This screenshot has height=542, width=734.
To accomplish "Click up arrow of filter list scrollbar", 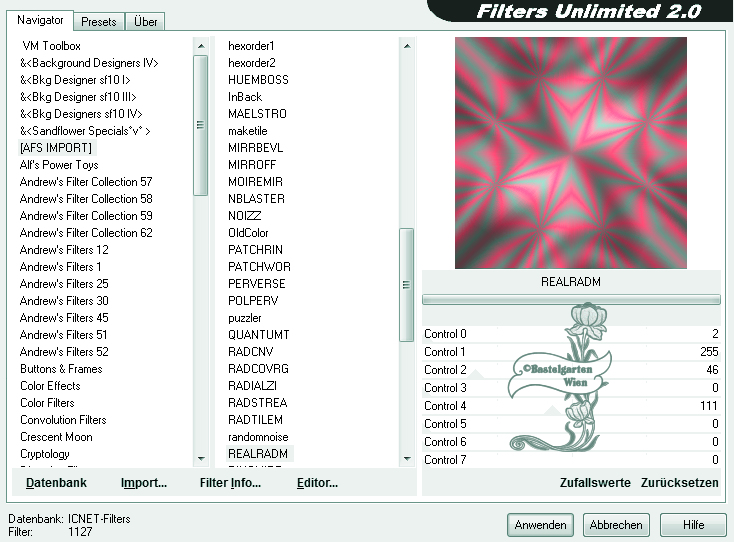I will [407, 46].
